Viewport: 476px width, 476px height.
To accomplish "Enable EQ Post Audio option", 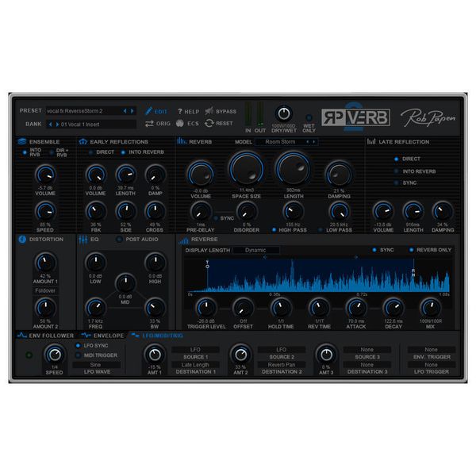I will point(119,240).
